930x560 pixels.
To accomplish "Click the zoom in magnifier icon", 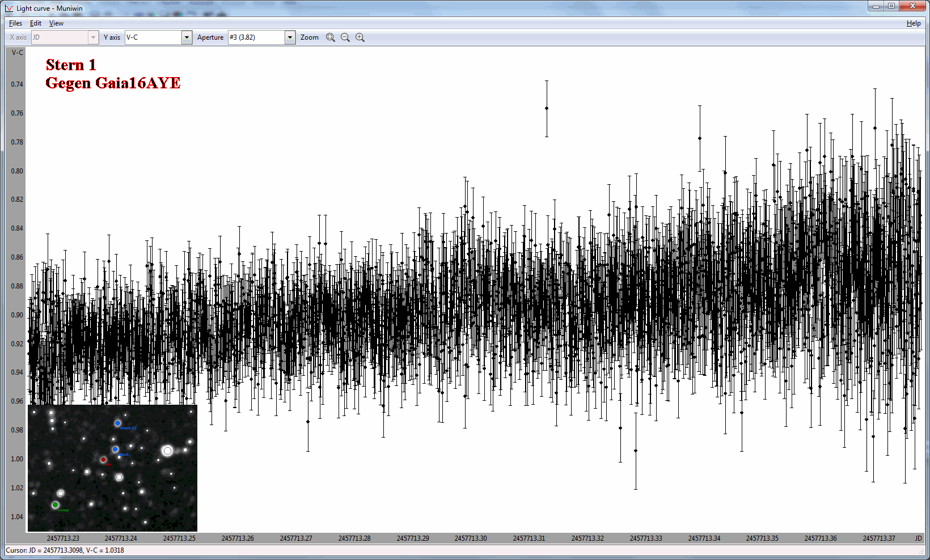I will pyautogui.click(x=360, y=37).
